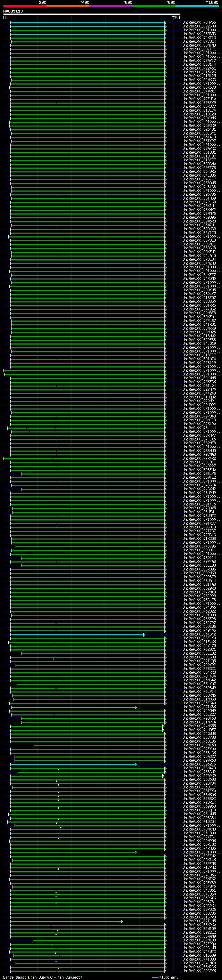Select label UniRef100_Q5XUC7

click(x=199, y=106)
